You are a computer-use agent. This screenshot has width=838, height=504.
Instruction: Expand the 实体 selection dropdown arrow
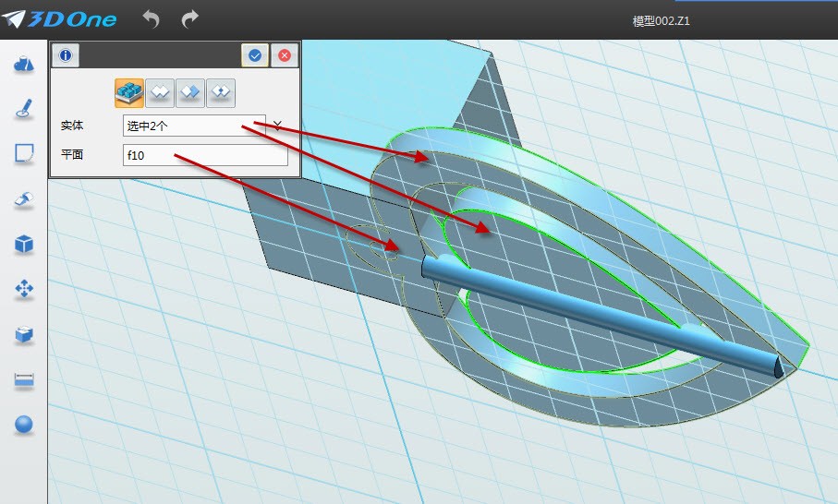[x=276, y=125]
